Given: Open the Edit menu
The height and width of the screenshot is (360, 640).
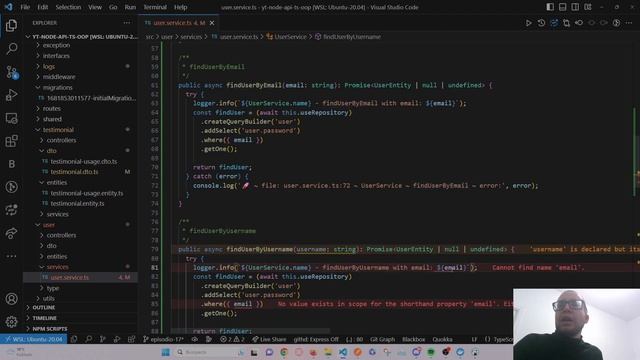Looking at the screenshot, I should (x=42, y=7).
